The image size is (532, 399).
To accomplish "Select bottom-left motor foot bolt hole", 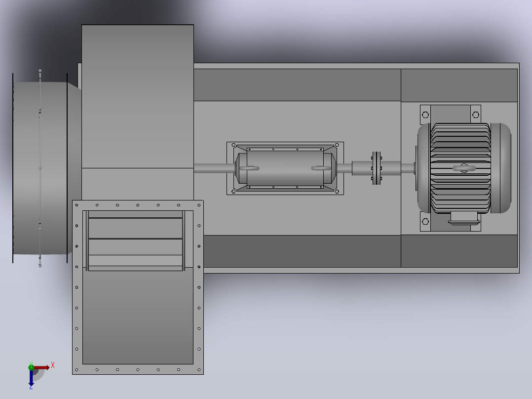I will pos(425,221).
